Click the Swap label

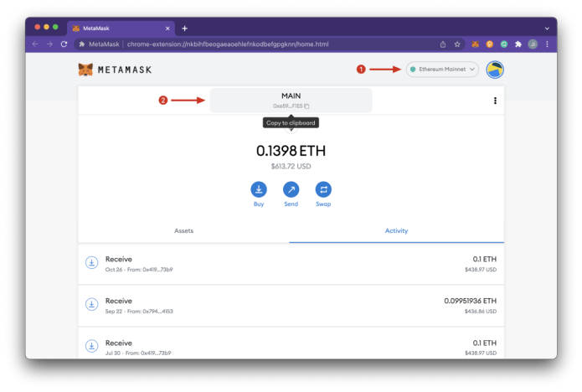tap(323, 204)
